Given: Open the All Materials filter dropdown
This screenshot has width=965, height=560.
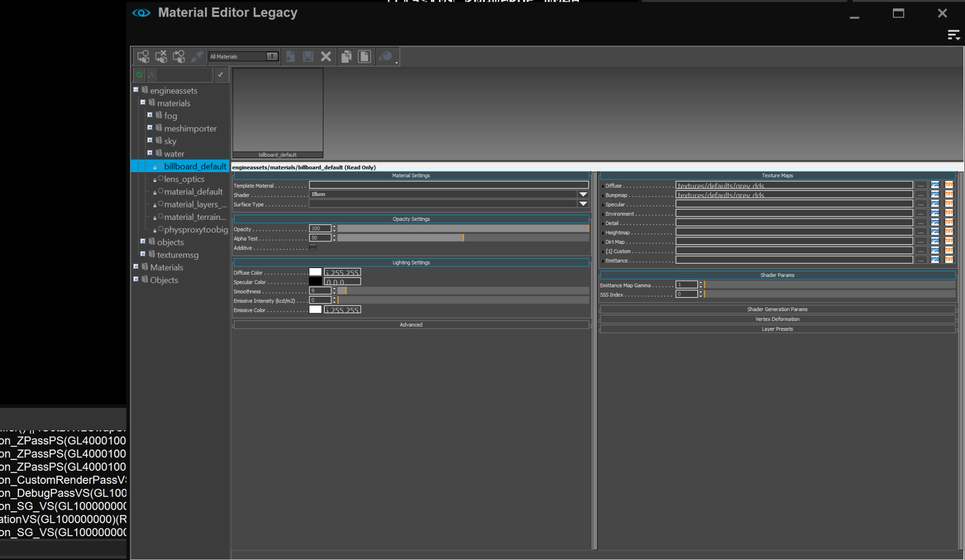Looking at the screenshot, I should 243,57.
